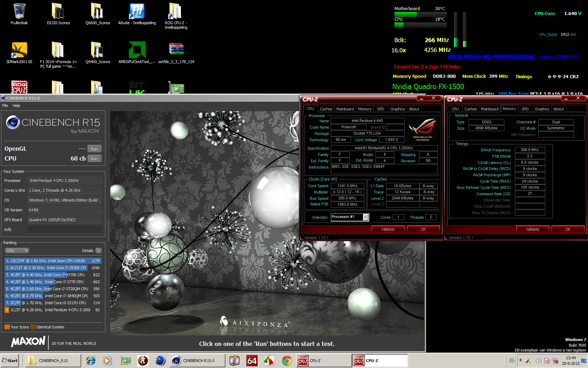
Task: Click the DRAM Frequency value 398.9 MHz
Action: pos(530,150)
